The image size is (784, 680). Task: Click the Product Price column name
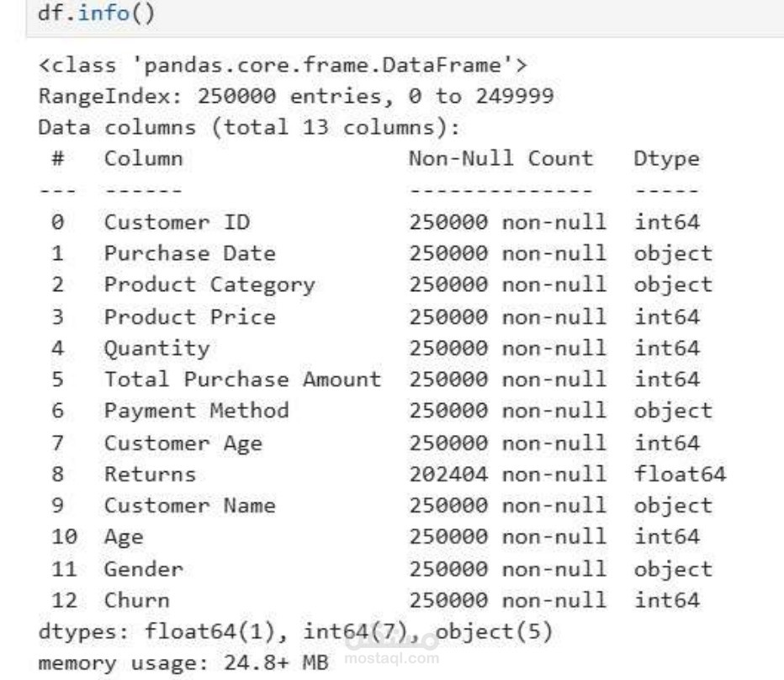point(190,317)
